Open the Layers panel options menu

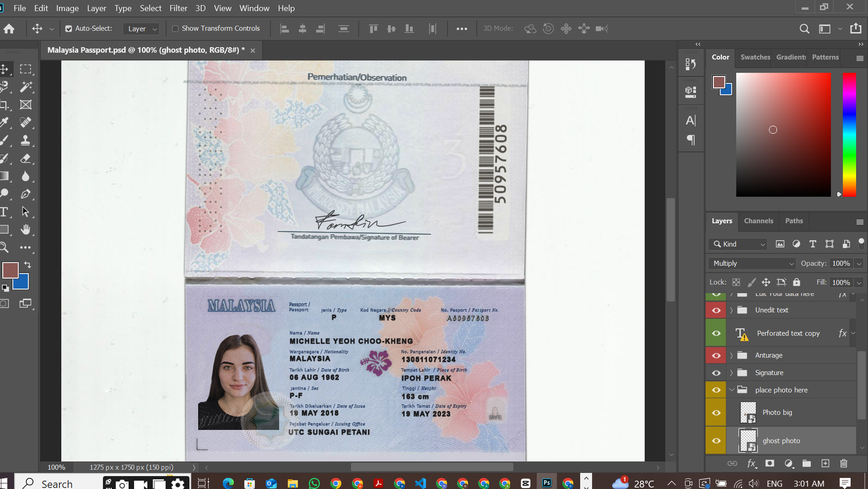860,222
